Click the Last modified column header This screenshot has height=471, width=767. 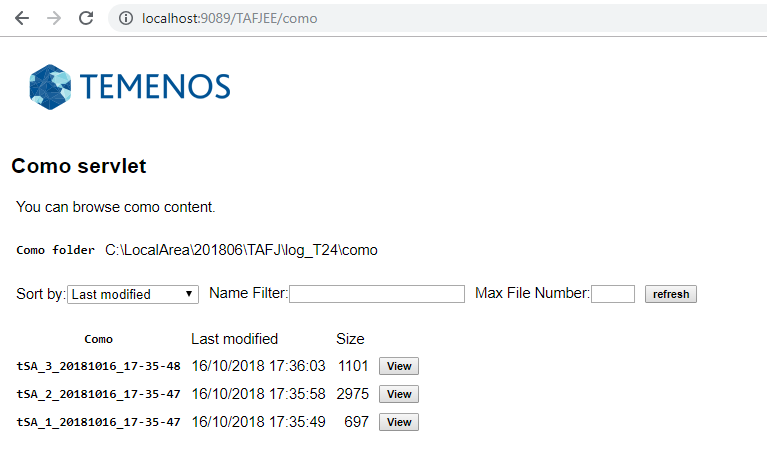click(234, 339)
